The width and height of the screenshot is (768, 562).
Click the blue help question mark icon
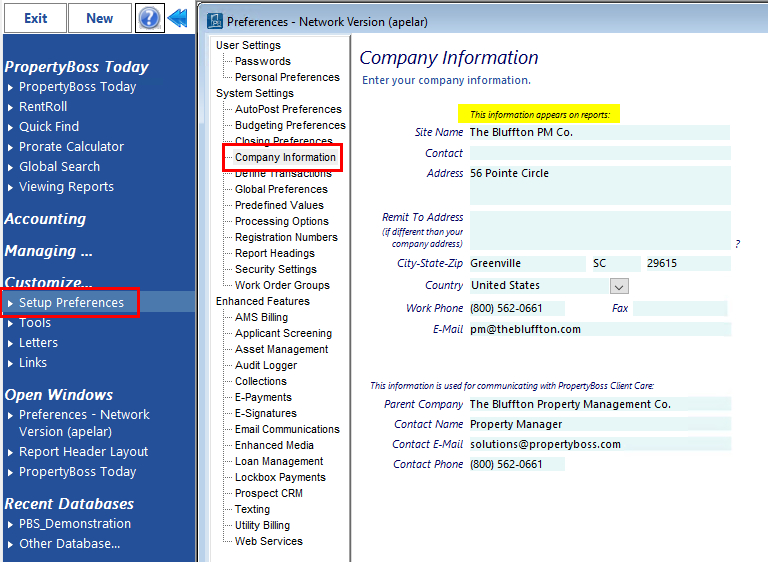149,18
